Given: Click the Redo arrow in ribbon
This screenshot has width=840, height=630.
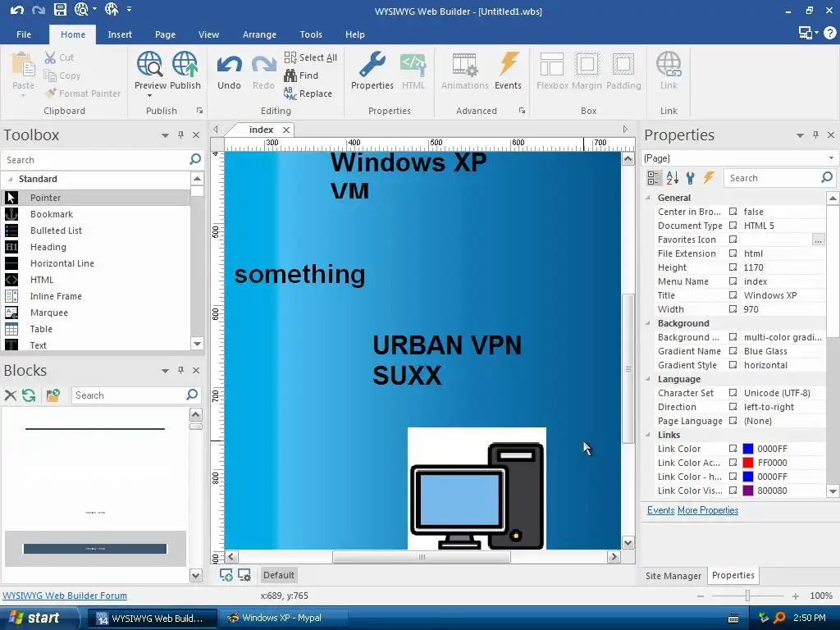Looking at the screenshot, I should click(263, 65).
